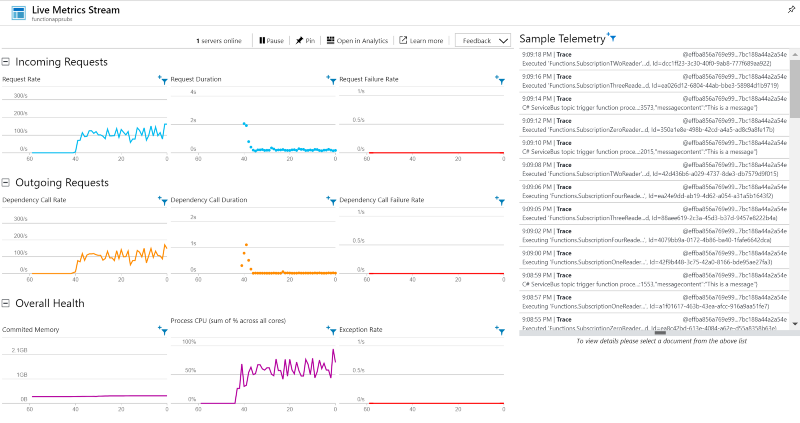
Task: Select the 9:09:16 PM Trace entry
Action: coord(654,81)
